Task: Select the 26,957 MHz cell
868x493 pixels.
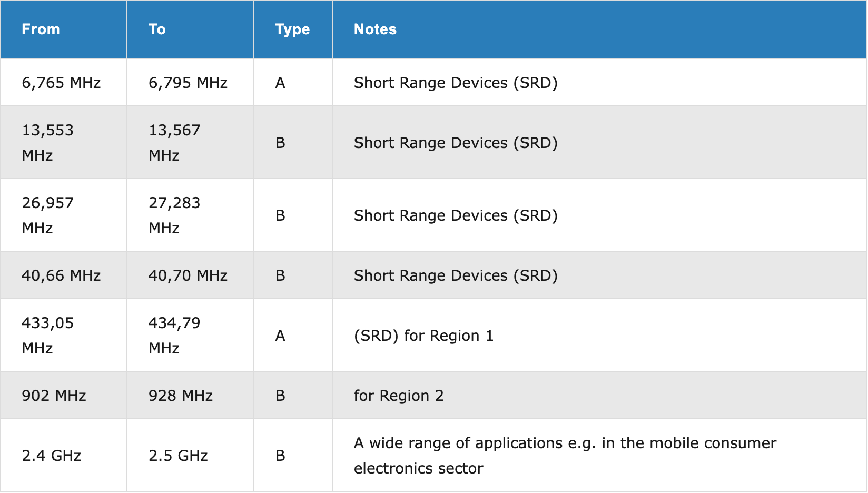Action: point(48,215)
